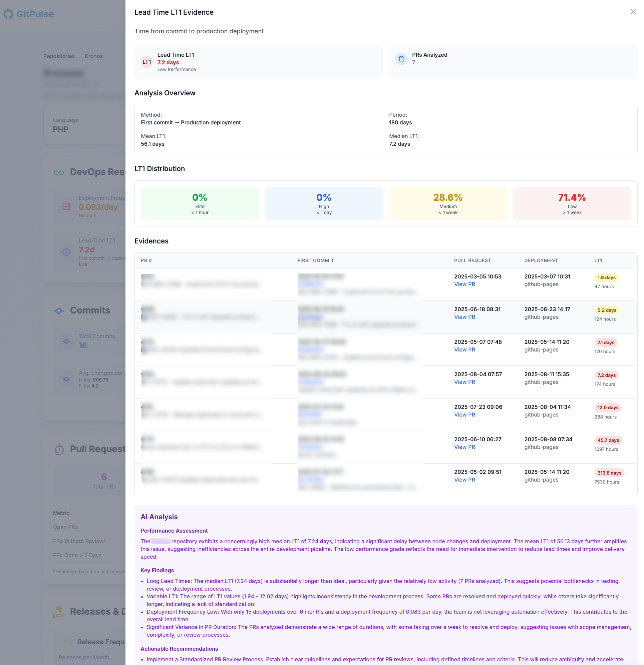Close the Lead Time LT1 Evidence panel
Screen dimensions: 644x665
point(633,12)
